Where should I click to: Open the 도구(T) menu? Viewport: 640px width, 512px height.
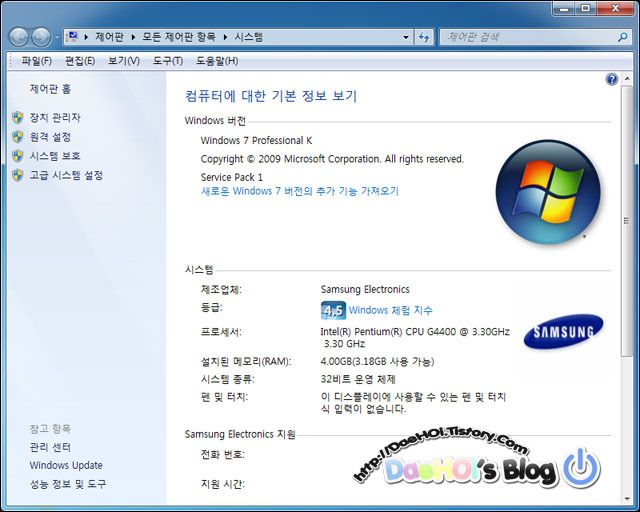168,61
